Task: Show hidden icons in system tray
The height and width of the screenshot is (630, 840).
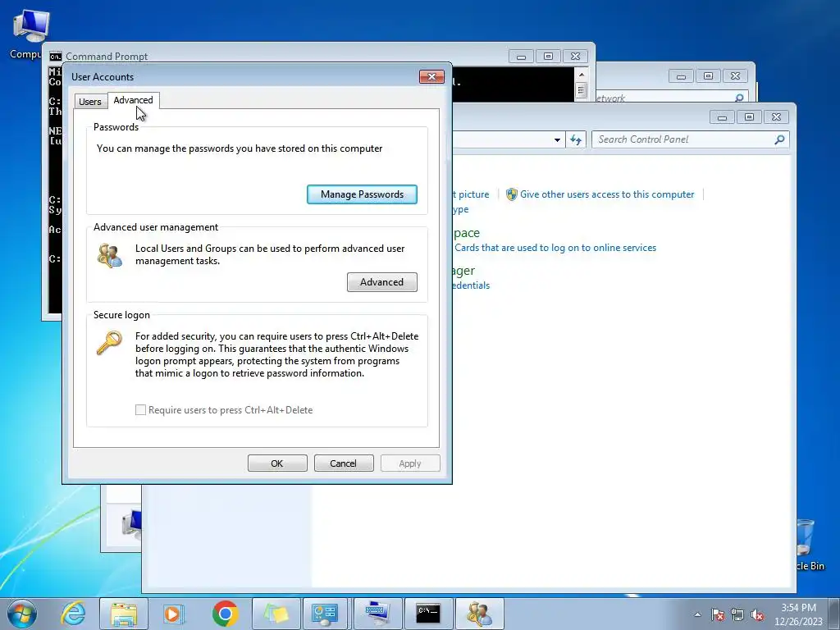Action: [697, 614]
